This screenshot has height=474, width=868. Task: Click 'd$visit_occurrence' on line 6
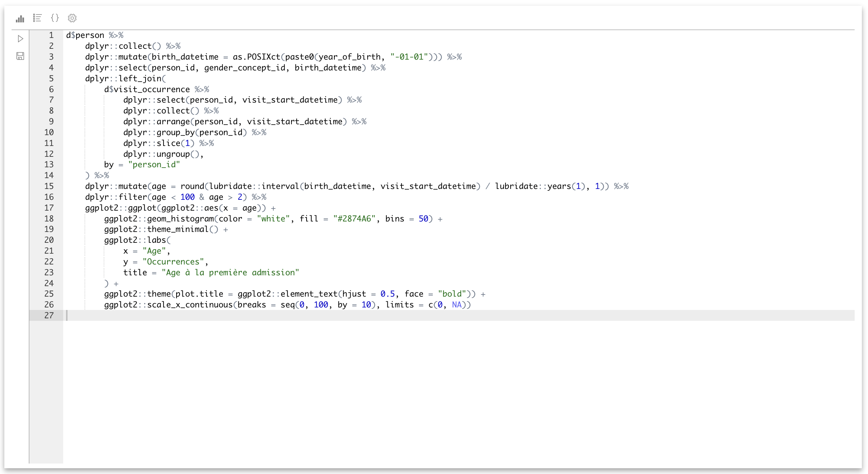[147, 90]
